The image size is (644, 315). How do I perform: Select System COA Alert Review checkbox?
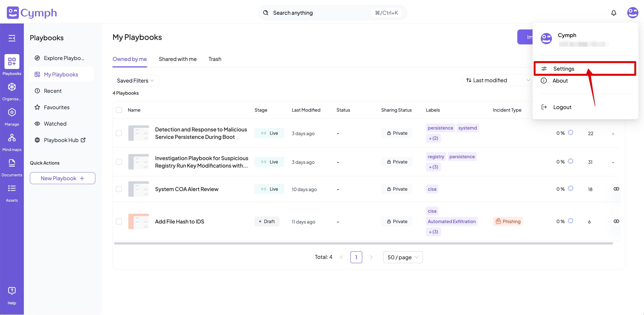point(119,189)
